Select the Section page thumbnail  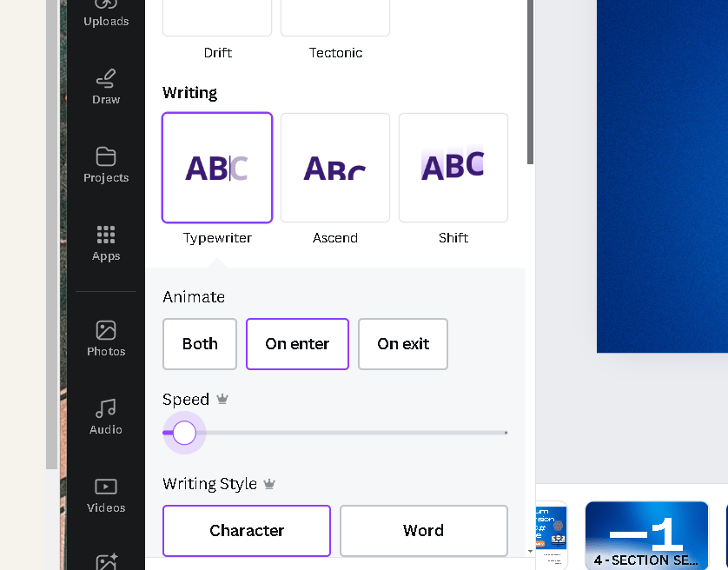pos(646,535)
